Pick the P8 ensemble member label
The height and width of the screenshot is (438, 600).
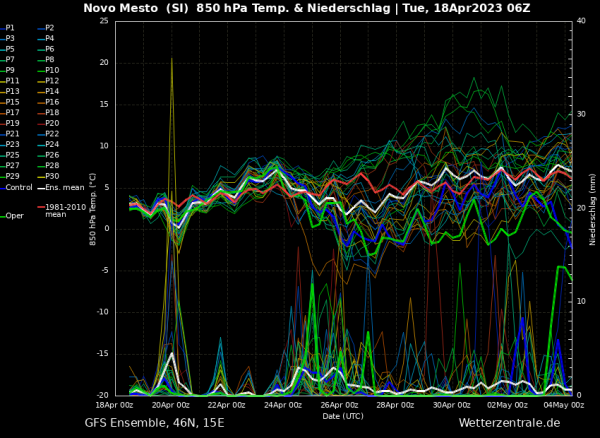coord(46,60)
